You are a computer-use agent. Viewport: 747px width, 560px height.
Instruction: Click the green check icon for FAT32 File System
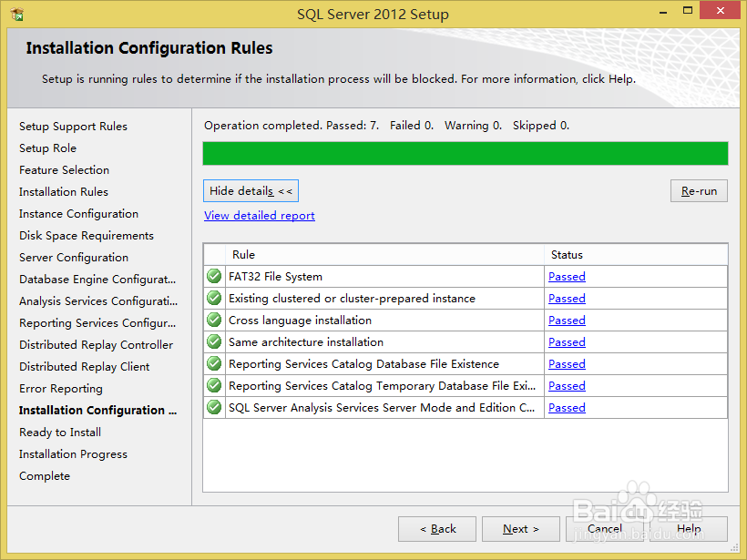click(x=213, y=276)
